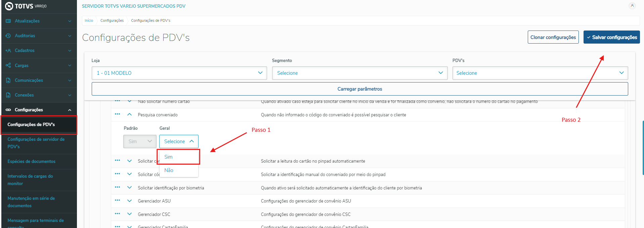Open options dots beside manual identification pinpad row
The height and width of the screenshot is (228, 644).
coord(117,174)
